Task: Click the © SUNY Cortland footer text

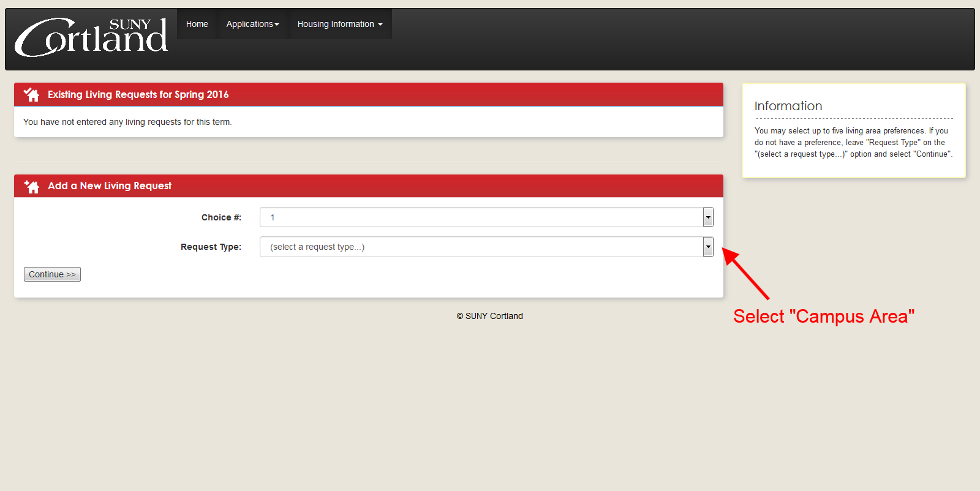Action: pyautogui.click(x=489, y=316)
